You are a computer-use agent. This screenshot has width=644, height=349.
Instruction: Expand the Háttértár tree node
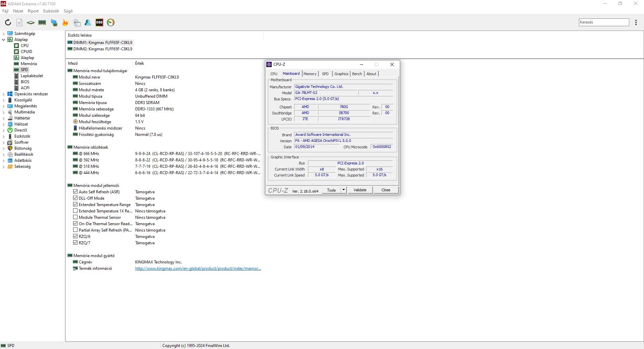coord(3,118)
